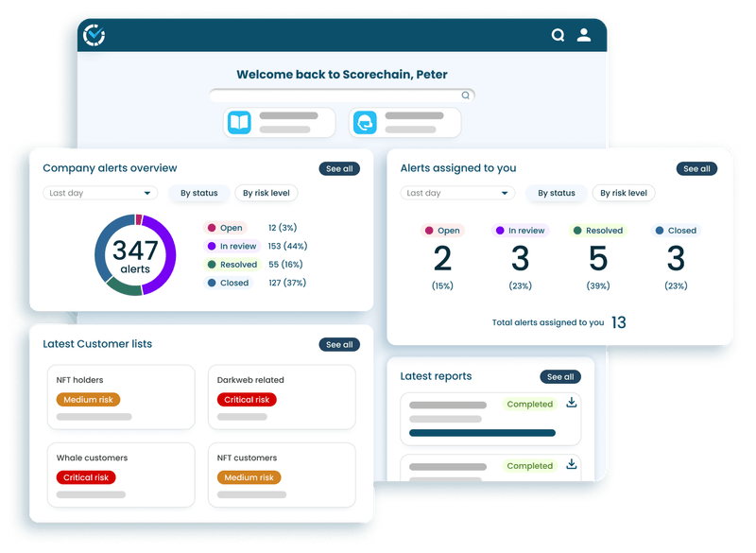Open the user profile icon
Image resolution: width=756 pixels, height=553 pixels.
[584, 34]
